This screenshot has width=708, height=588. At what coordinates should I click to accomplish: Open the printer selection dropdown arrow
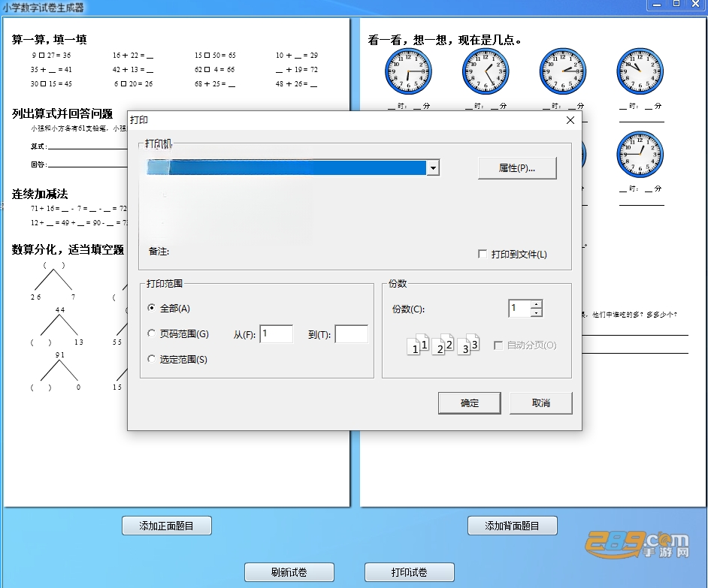point(433,168)
